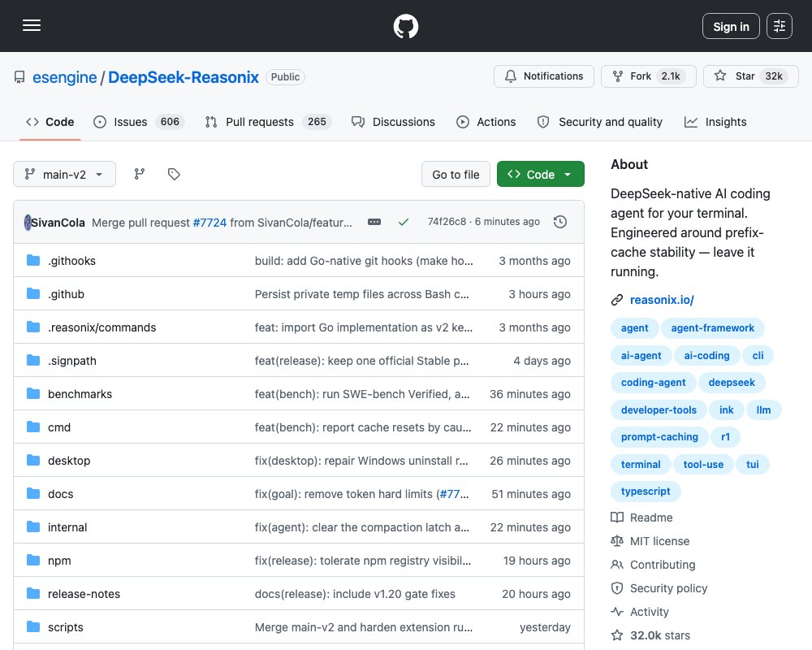
Task: Open the Pull requests tab
Action: pyautogui.click(x=268, y=122)
